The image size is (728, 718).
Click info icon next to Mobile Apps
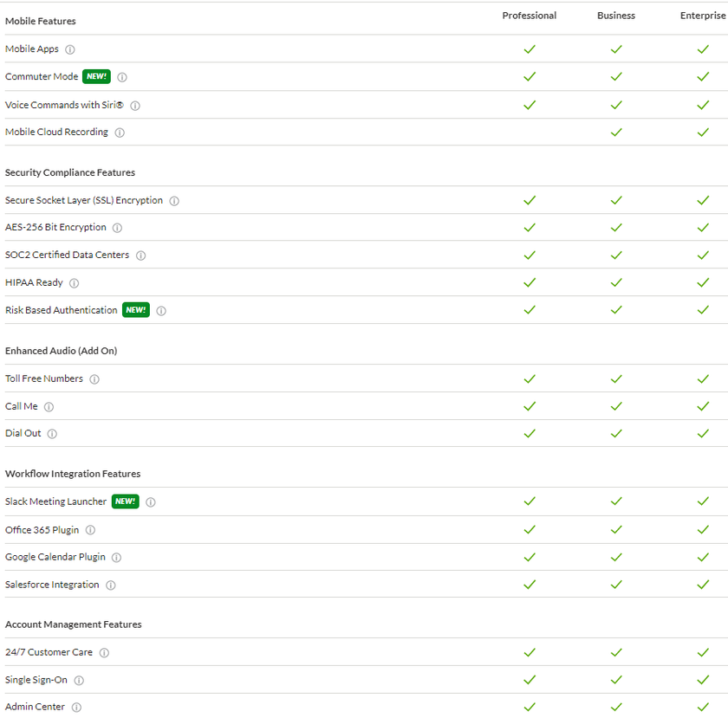point(70,49)
